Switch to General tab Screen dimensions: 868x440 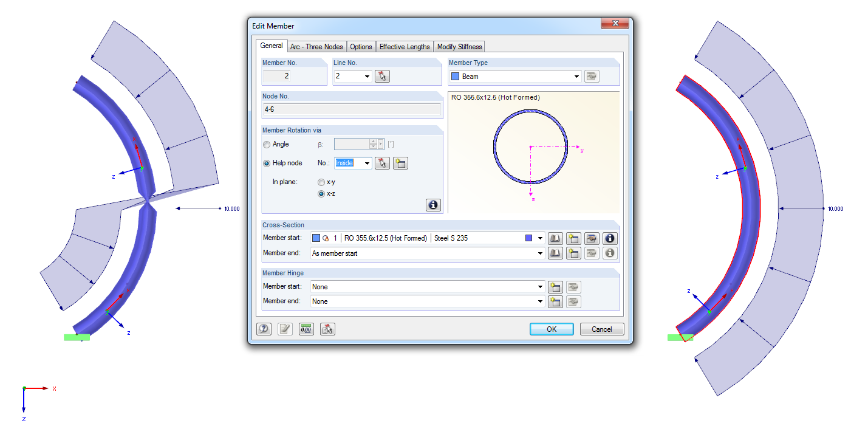point(272,46)
